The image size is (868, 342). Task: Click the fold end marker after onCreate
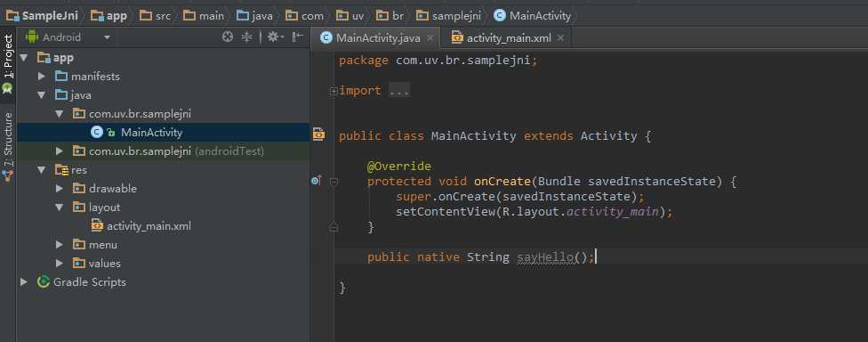point(334,227)
